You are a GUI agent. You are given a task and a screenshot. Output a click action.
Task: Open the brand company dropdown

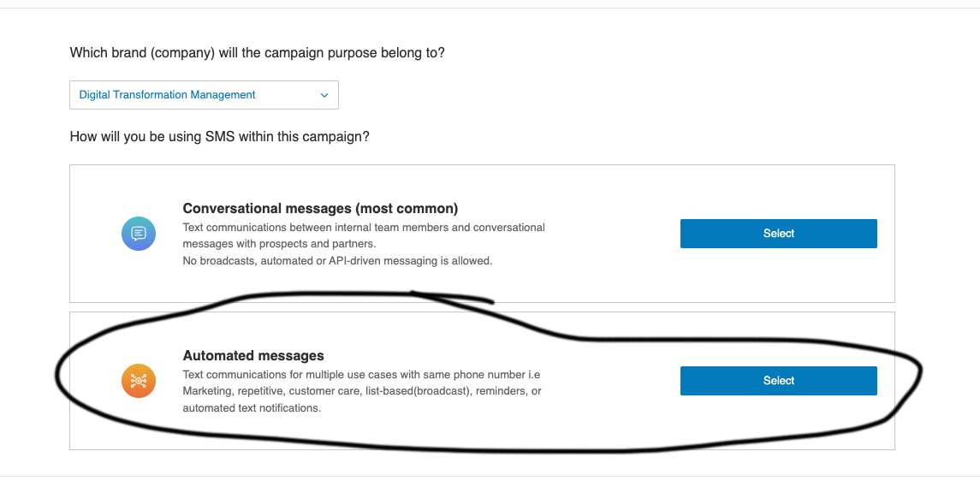(x=204, y=95)
